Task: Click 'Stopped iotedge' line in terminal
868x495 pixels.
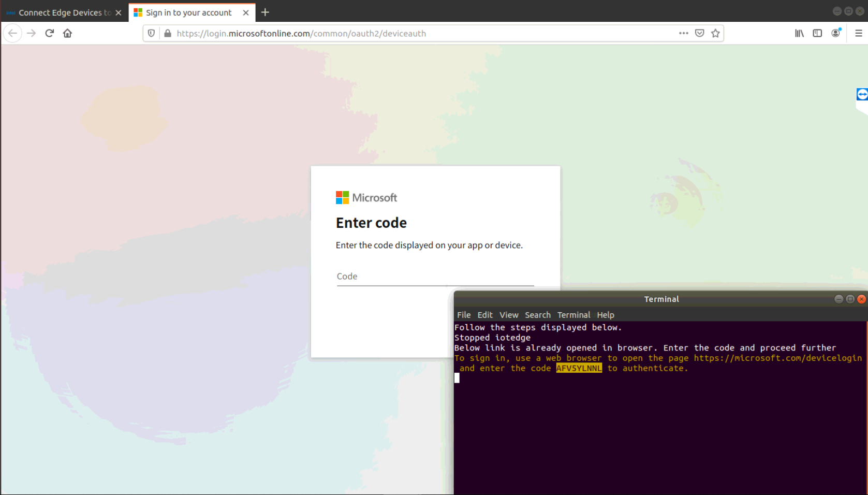Action: tap(492, 338)
